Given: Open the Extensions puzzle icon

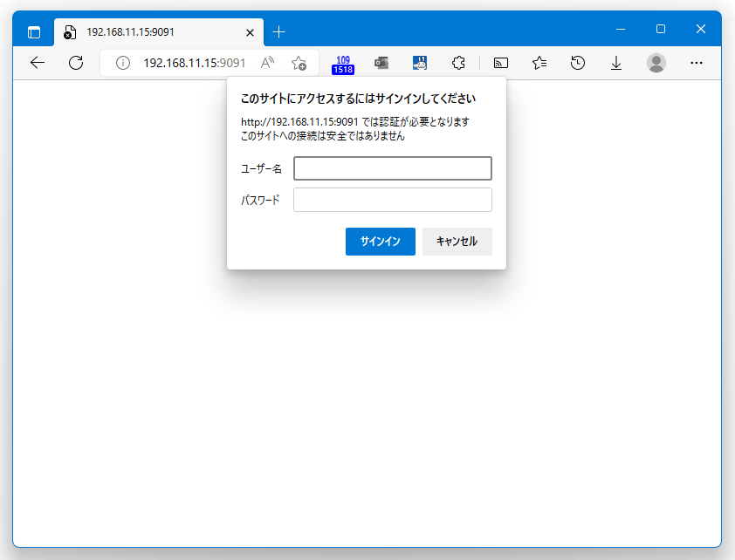Looking at the screenshot, I should (x=458, y=63).
